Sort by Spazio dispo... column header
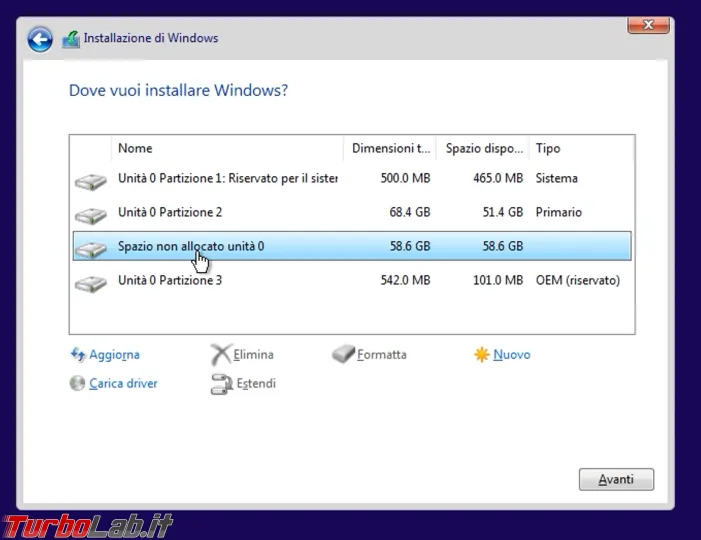Image resolution: width=701 pixels, height=540 pixels. [483, 148]
